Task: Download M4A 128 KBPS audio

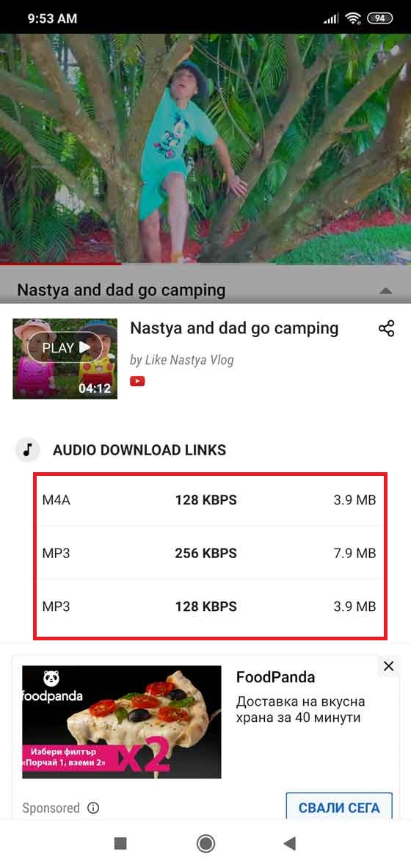Action: [209, 500]
